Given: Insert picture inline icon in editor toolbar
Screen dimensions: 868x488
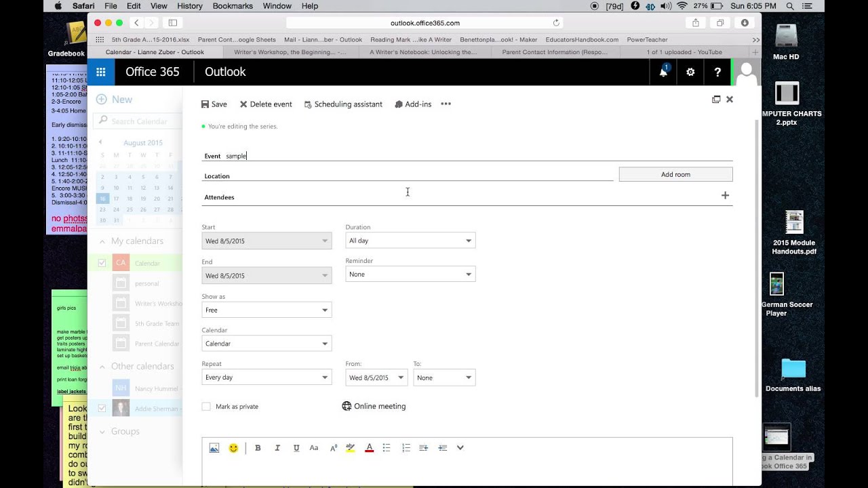Looking at the screenshot, I should point(214,448).
